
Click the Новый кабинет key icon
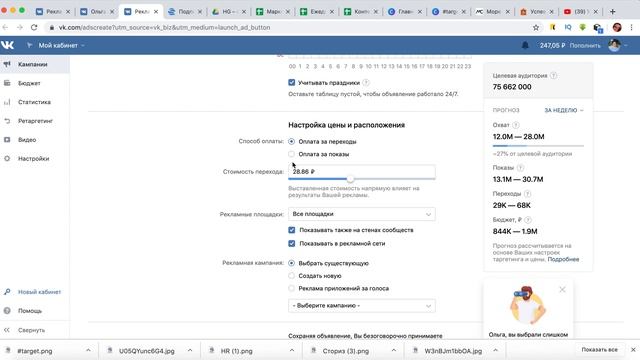coord(7,292)
